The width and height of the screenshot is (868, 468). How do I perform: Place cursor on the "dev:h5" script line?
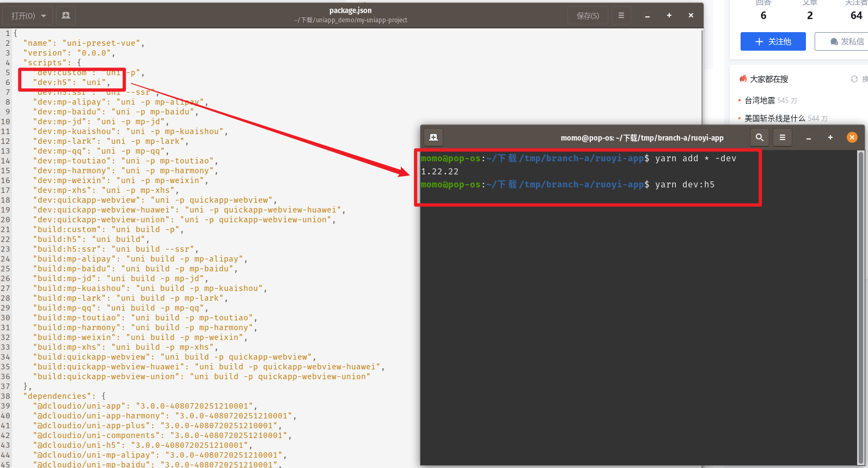(x=71, y=82)
